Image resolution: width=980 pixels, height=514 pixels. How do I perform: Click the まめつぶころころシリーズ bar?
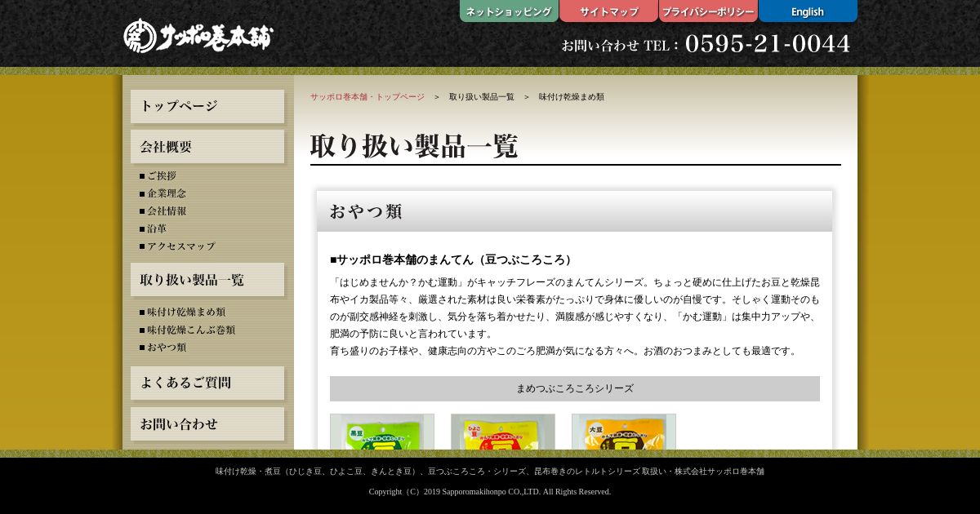point(575,388)
